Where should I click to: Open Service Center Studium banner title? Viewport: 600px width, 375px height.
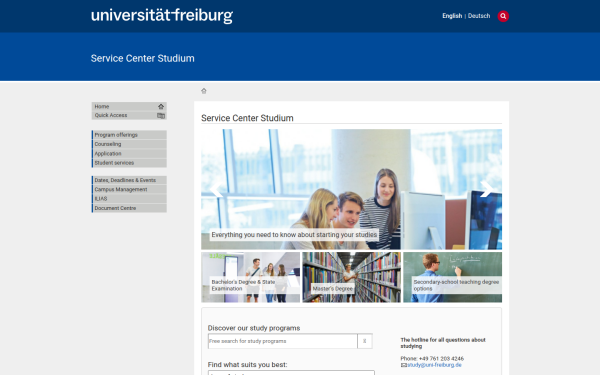(142, 59)
